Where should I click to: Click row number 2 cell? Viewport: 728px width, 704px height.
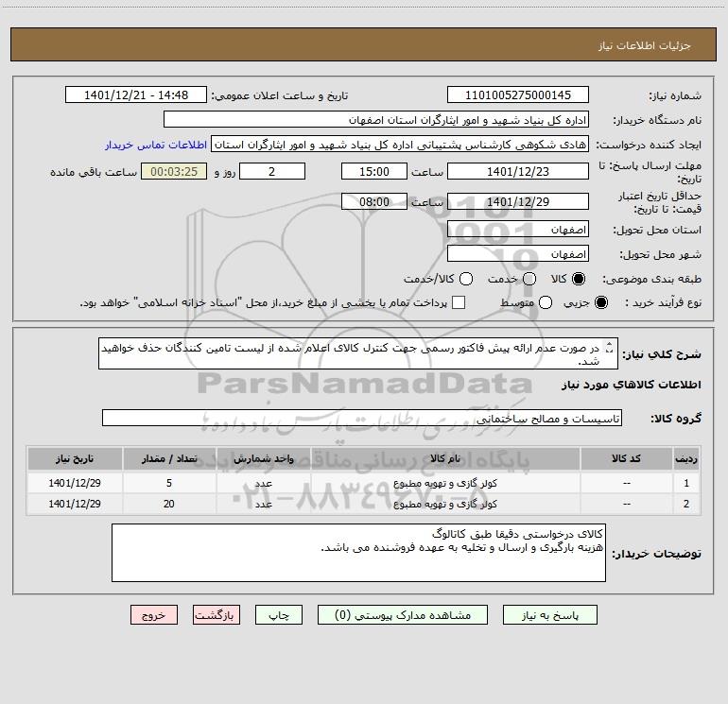[686, 504]
